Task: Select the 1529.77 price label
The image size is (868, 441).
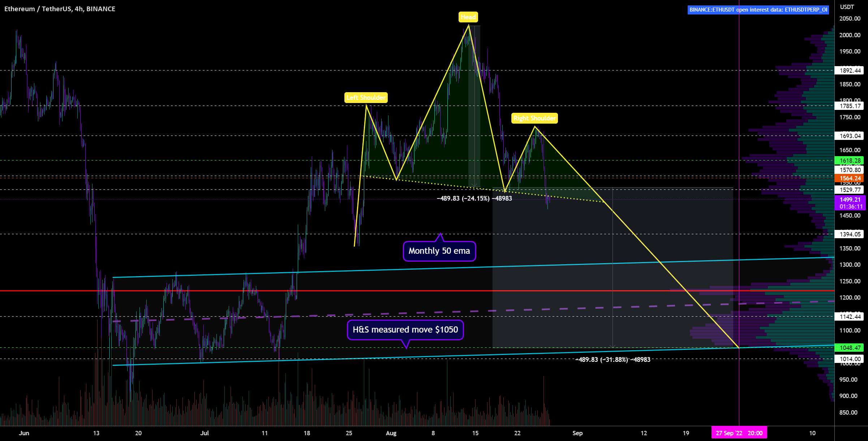Action: 850,190
